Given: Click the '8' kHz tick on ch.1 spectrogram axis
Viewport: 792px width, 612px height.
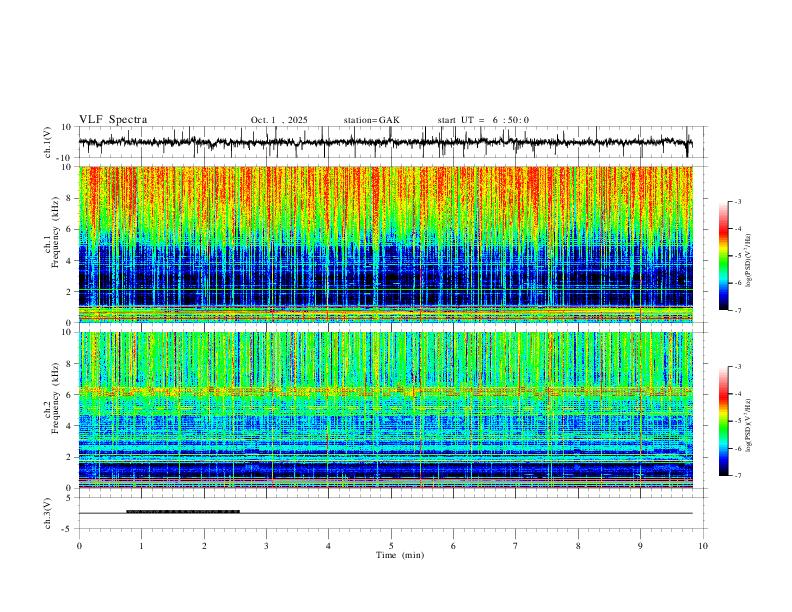Looking at the screenshot, I should coord(70,198).
